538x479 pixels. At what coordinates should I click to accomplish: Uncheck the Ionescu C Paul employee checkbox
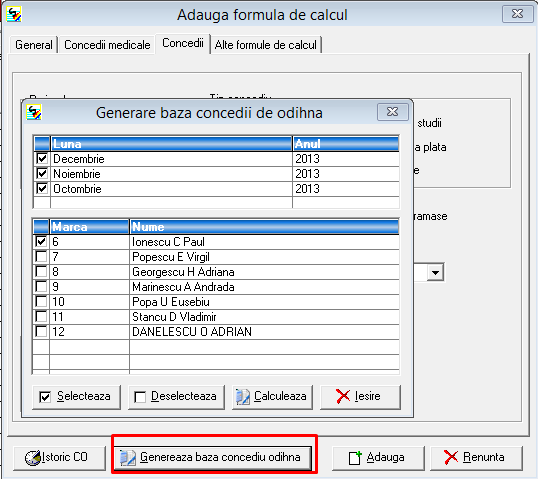coord(41,242)
